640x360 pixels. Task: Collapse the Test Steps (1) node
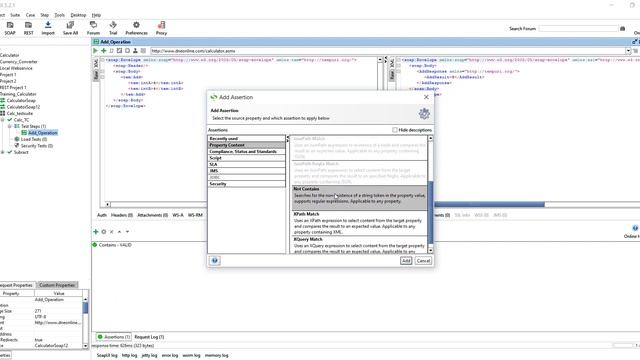pyautogui.click(x=10, y=127)
